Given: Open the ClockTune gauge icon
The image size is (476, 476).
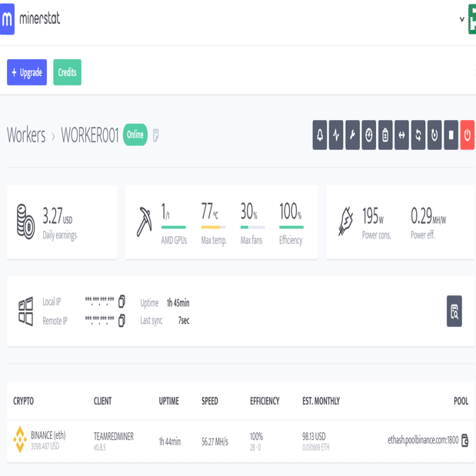Looking at the screenshot, I should point(369,135).
